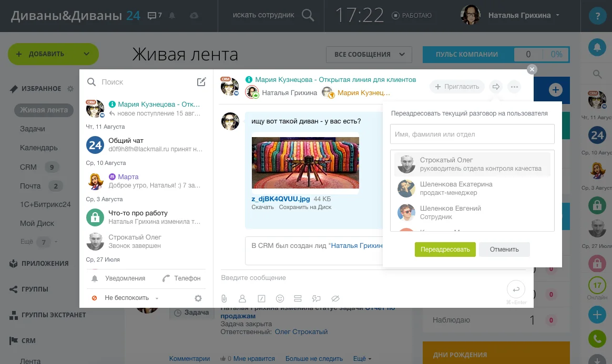The width and height of the screenshot is (612, 364).
Task: Toggle the РАБОТАЮ working status
Action: (412, 16)
